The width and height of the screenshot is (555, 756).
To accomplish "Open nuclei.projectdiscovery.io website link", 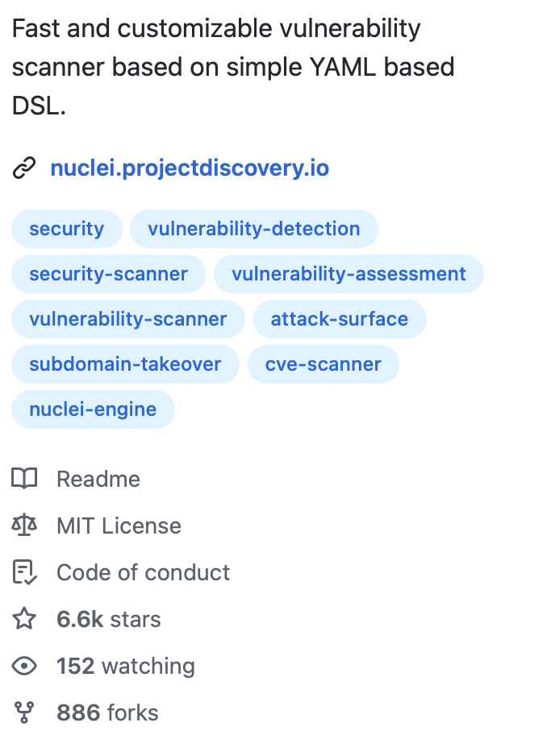I will 190,169.
